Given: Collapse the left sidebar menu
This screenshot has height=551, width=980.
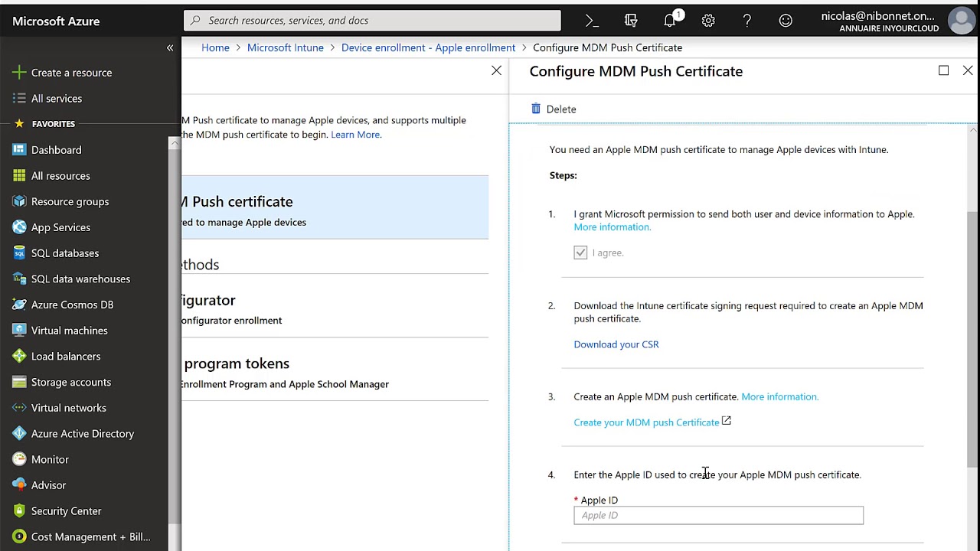Looking at the screenshot, I should point(170,47).
